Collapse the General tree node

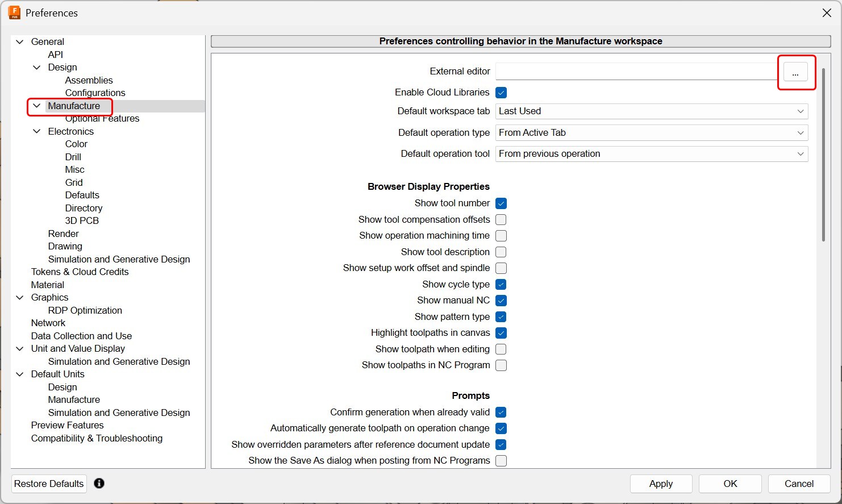[19, 41]
